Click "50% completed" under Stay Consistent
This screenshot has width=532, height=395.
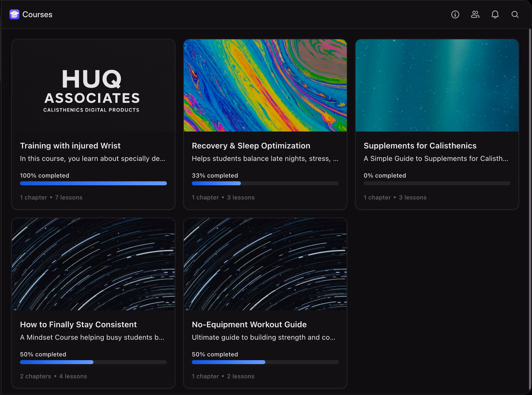[43, 354]
